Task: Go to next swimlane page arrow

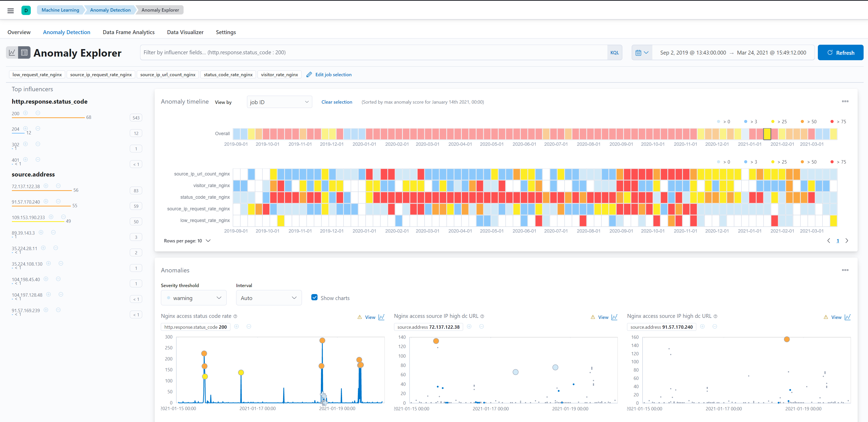Action: coord(847,241)
